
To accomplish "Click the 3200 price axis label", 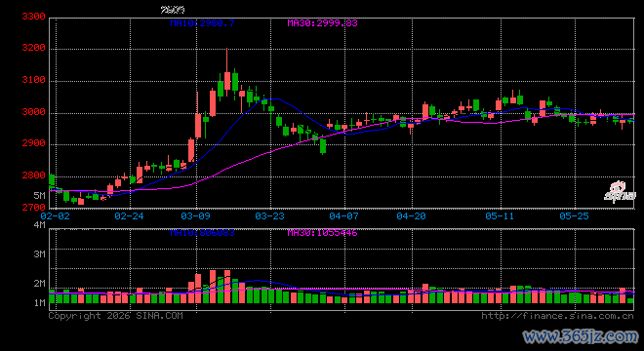I will (x=33, y=48).
